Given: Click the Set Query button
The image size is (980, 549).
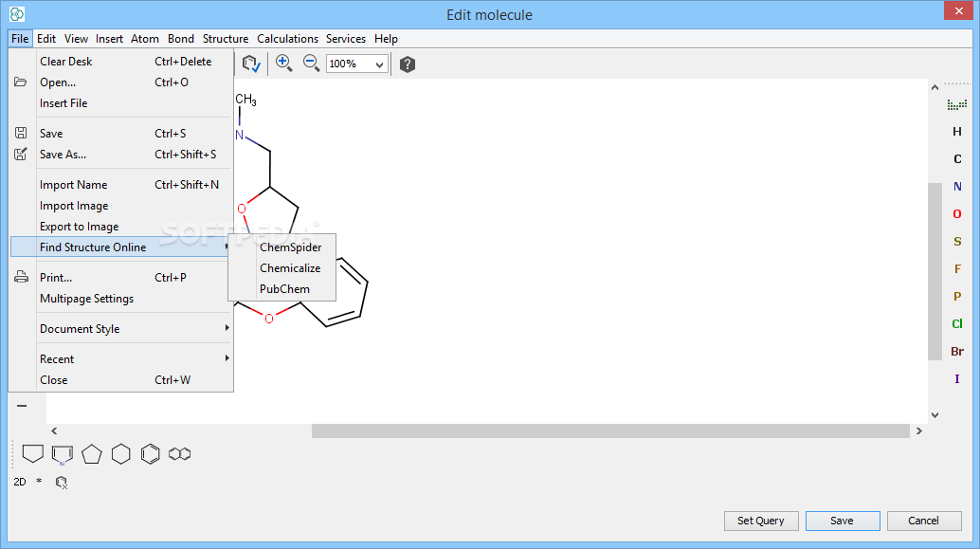Looking at the screenshot, I should click(761, 521).
